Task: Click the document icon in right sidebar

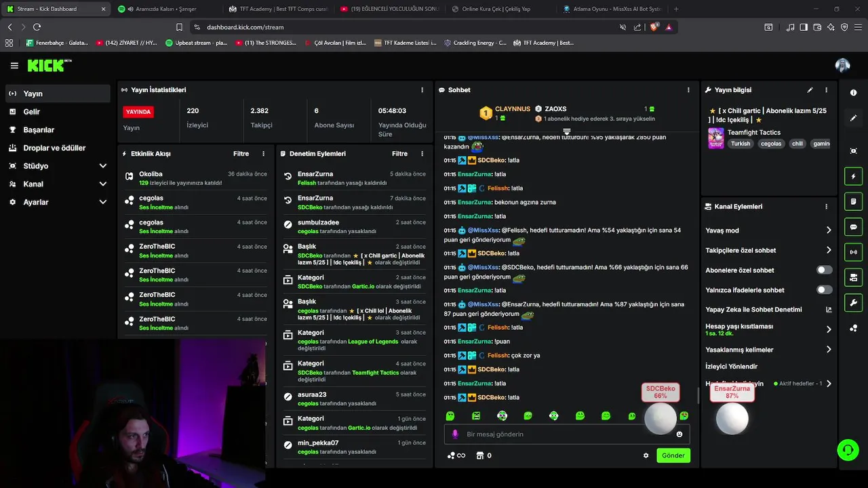Action: point(853,202)
